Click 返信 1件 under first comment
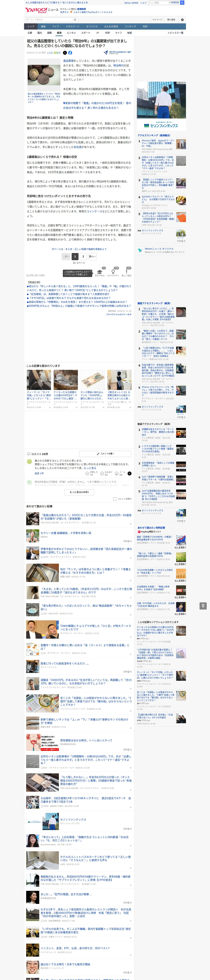 (x=39, y=474)
